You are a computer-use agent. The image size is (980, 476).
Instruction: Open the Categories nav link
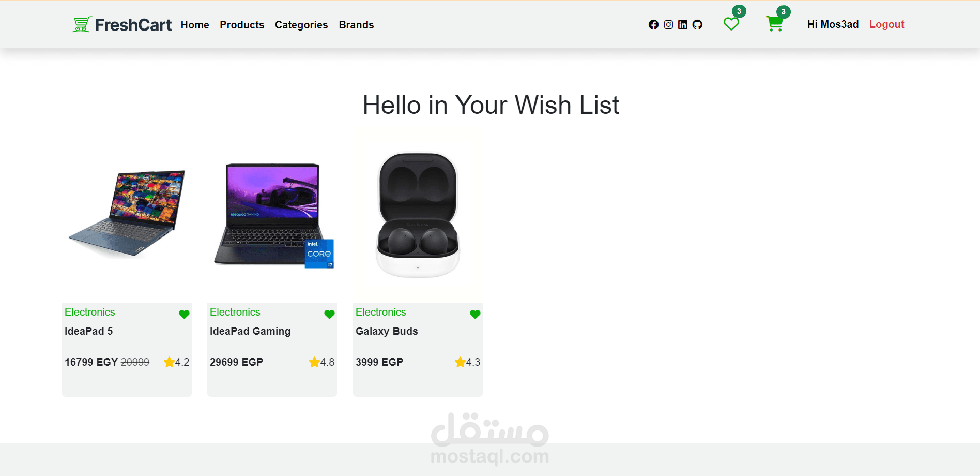point(301,25)
